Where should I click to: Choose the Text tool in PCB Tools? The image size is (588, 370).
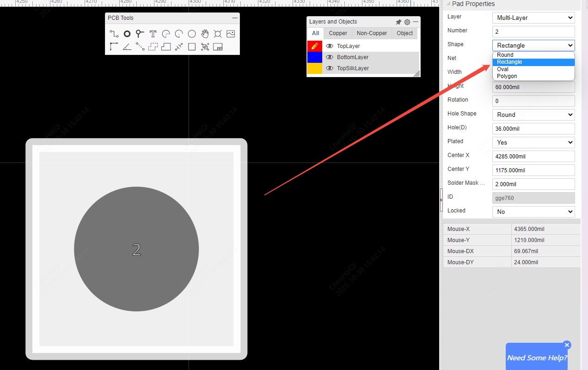click(x=153, y=34)
